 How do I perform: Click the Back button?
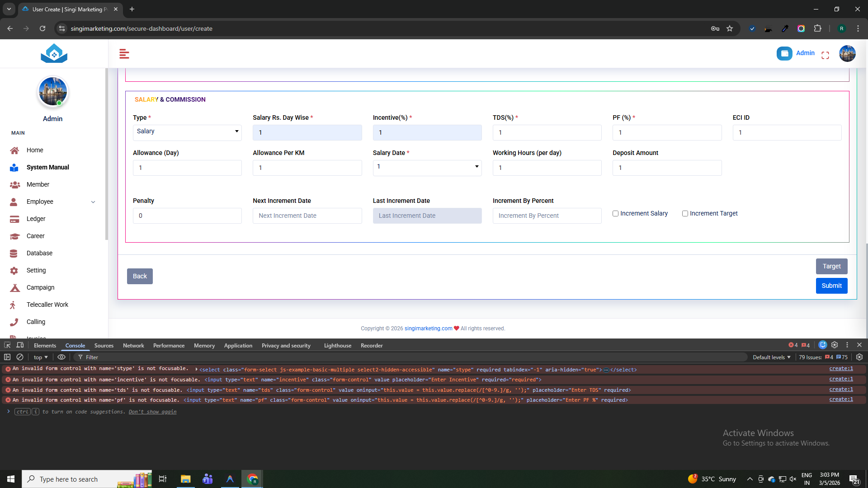click(x=140, y=276)
